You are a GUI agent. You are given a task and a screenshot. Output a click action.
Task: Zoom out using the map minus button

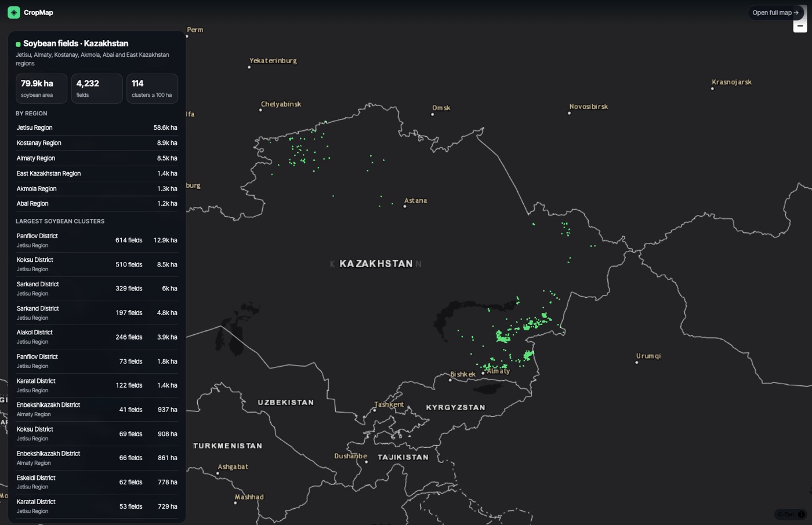click(x=800, y=25)
